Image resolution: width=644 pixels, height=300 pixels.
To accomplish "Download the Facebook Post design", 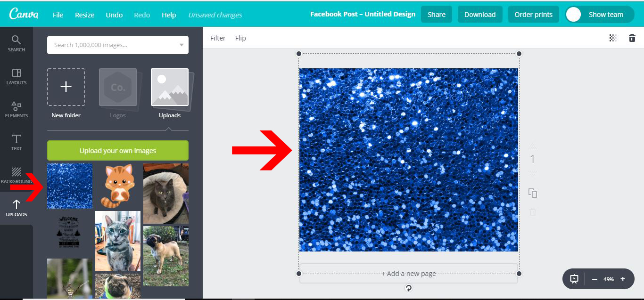I will pos(480,14).
